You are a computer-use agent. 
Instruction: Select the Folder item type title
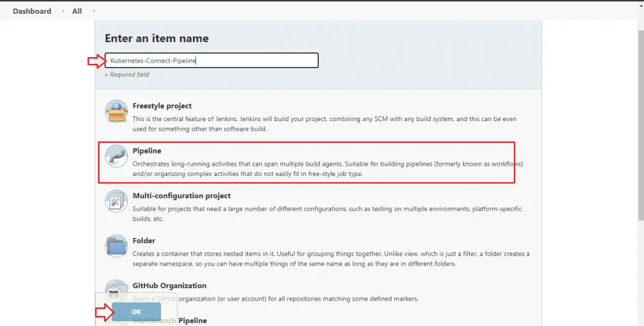144,240
